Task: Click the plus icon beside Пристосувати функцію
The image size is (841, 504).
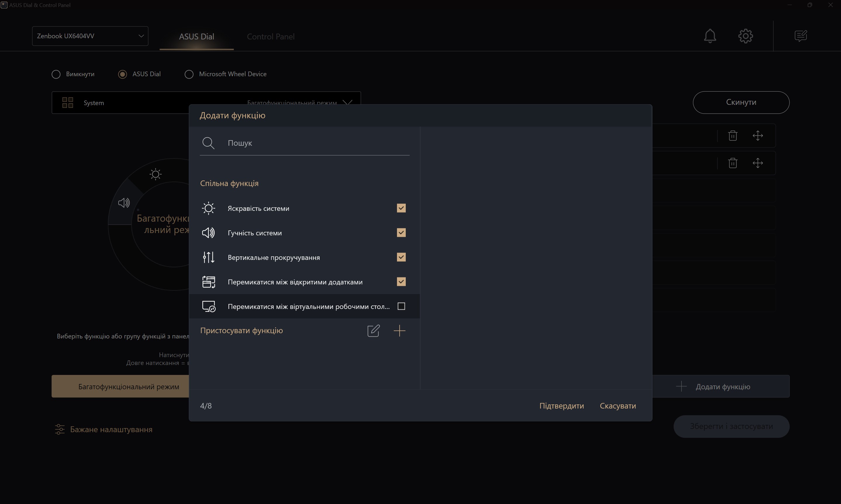Action: 399,331
